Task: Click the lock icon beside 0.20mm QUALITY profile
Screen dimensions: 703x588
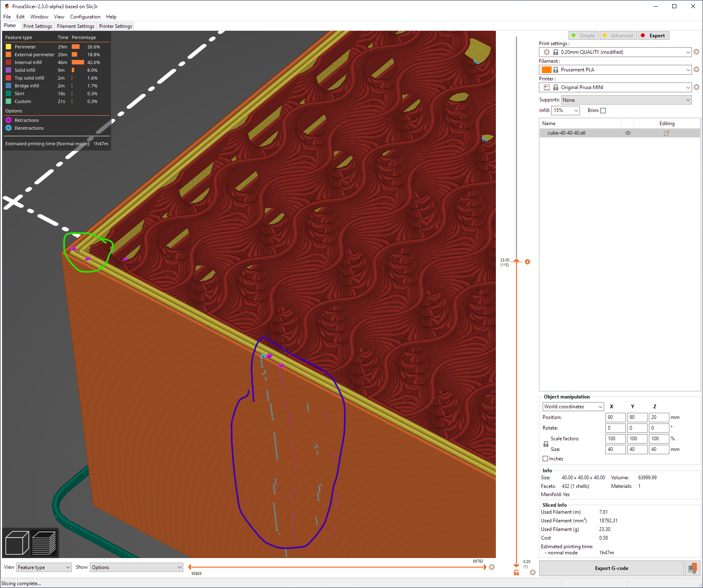Action: tap(556, 52)
